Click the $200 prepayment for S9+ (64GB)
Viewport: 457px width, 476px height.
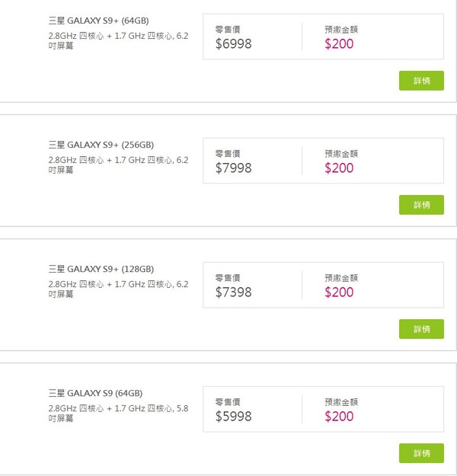coord(339,43)
